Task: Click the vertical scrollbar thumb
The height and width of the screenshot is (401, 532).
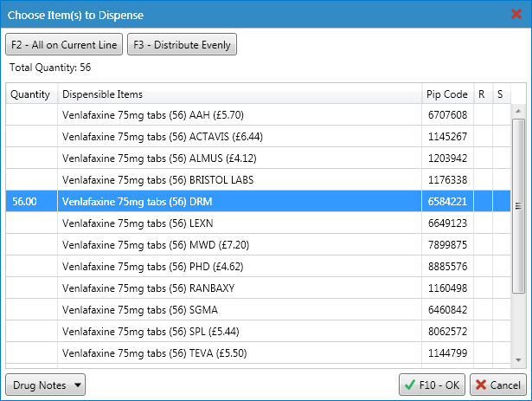Action: [x=518, y=205]
